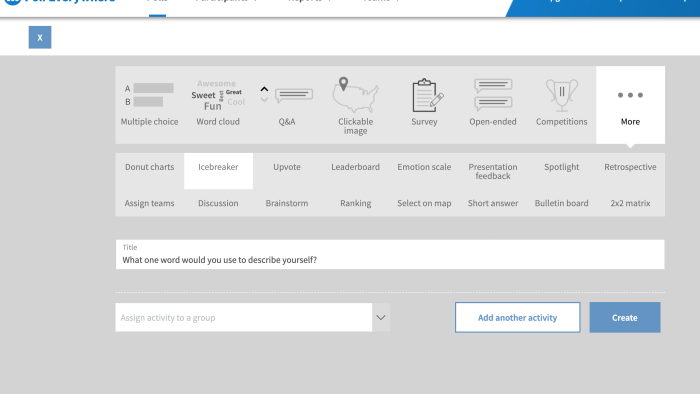Choose Select on map activity
This screenshot has width=700, height=394.
point(424,203)
